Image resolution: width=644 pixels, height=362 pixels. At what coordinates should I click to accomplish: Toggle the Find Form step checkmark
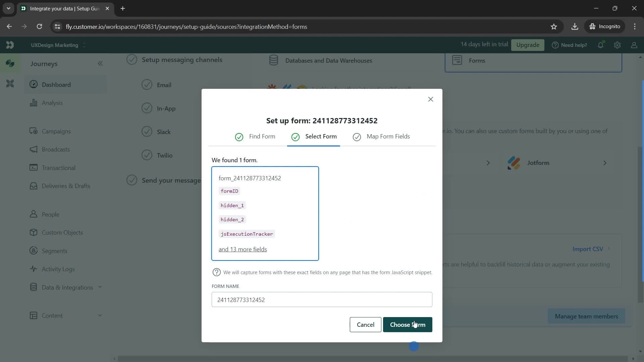pyautogui.click(x=239, y=136)
